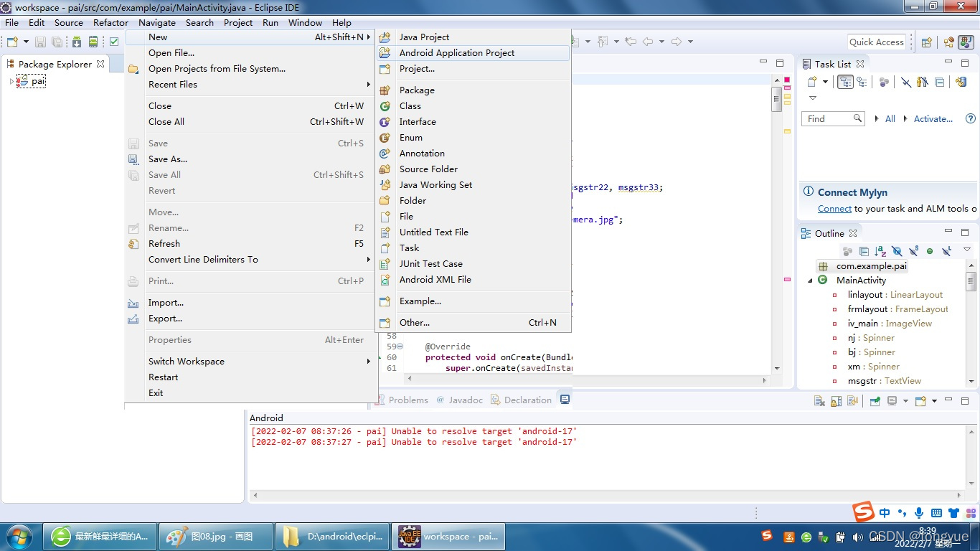Click the microphone icon in the IME bar

919,513
